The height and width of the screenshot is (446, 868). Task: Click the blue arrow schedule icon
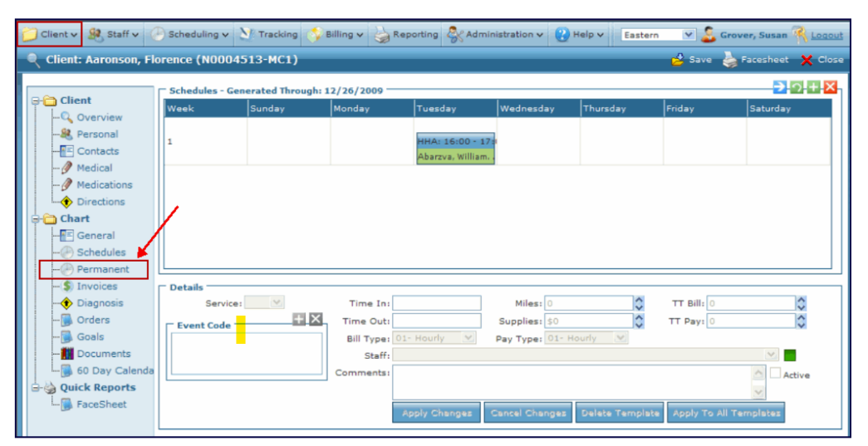[x=780, y=88]
